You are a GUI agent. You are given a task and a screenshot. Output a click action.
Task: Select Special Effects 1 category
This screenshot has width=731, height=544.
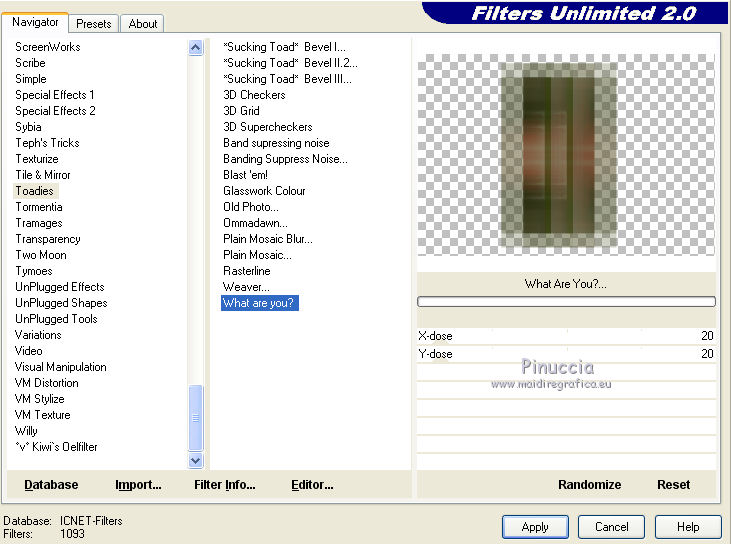(55, 95)
